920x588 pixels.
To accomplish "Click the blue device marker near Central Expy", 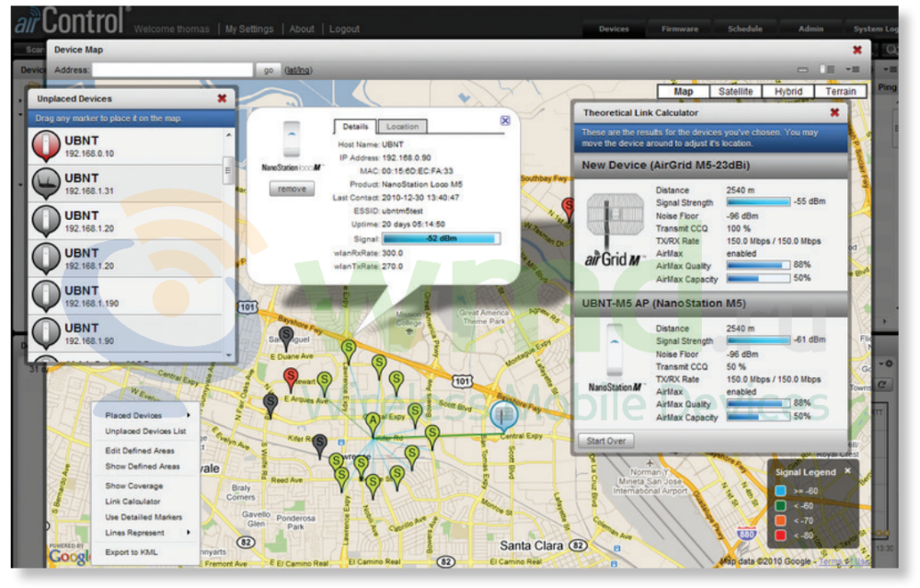I will [x=503, y=416].
